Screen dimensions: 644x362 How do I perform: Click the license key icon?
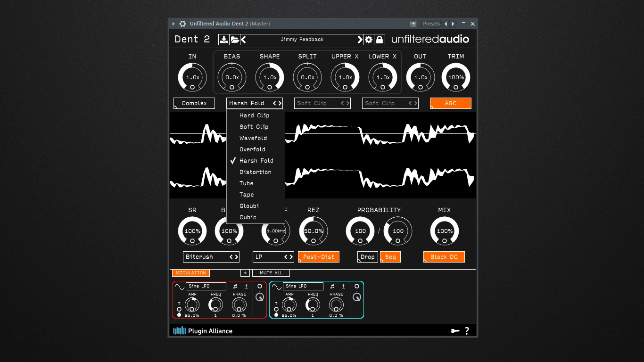click(455, 331)
